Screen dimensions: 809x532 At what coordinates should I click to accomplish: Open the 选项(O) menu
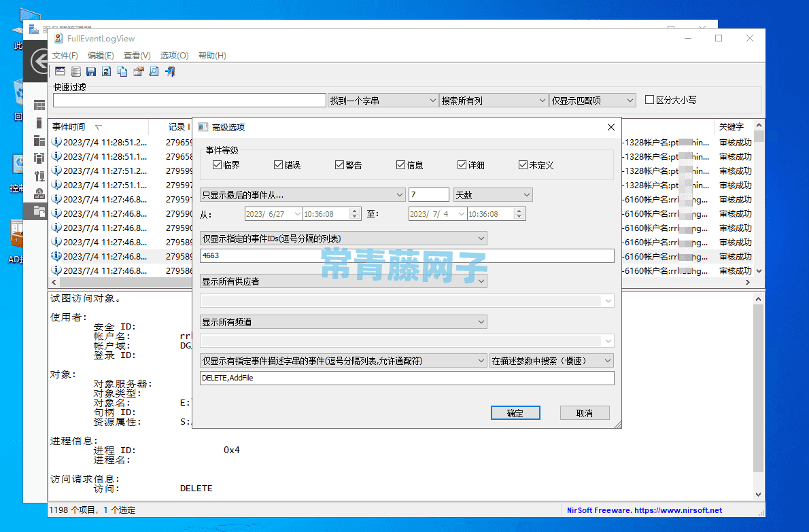click(x=174, y=55)
